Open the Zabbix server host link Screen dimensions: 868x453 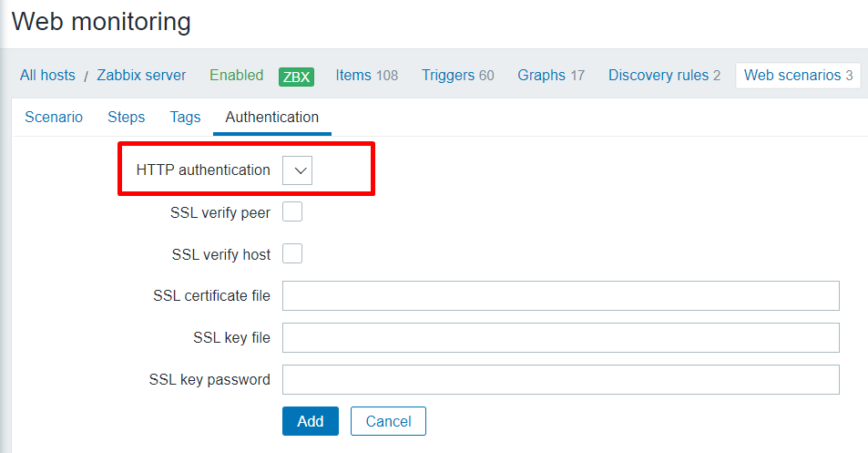tap(141, 76)
